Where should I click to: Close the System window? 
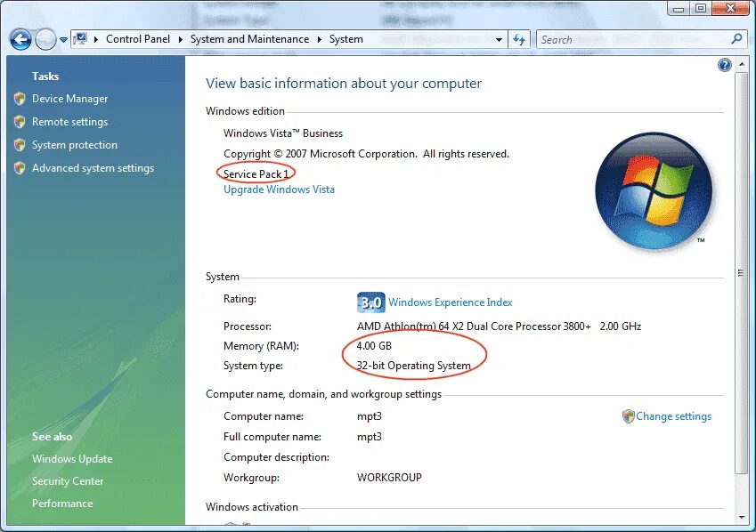730,9
